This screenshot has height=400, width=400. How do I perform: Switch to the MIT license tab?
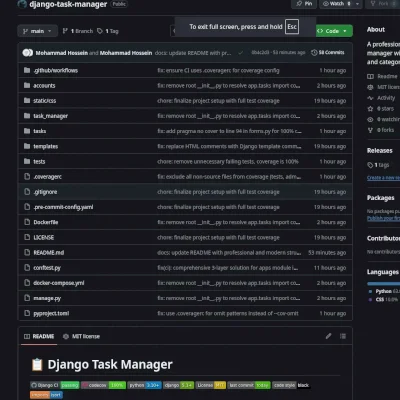click(x=82, y=336)
